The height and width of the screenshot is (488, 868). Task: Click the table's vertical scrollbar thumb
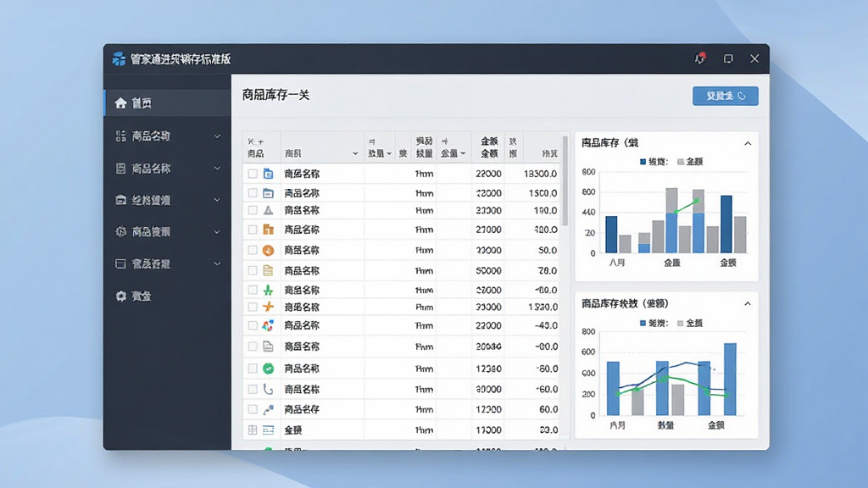(565, 181)
